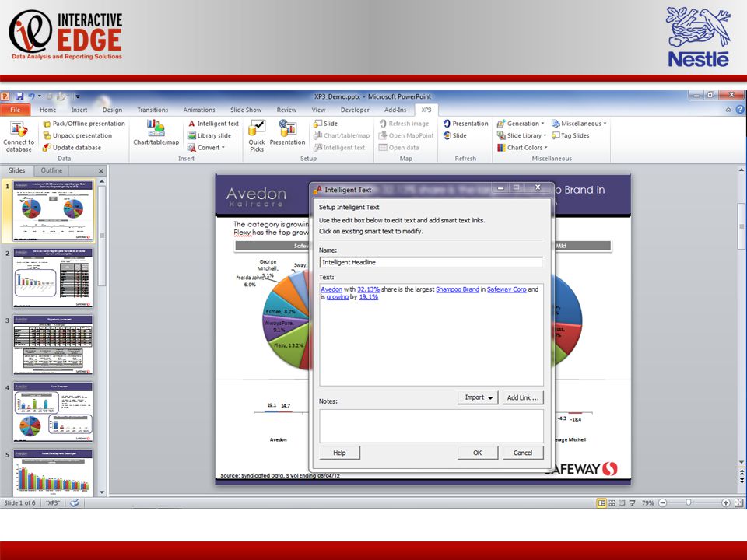Image resolution: width=747 pixels, height=560 pixels.
Task: Click Avedon smart text link
Action: (331, 289)
